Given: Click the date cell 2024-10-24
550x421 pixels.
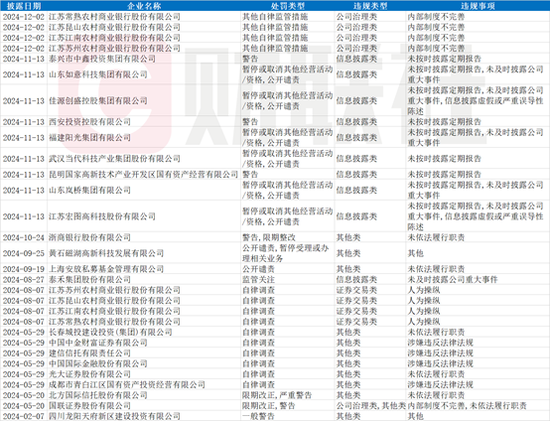Looking at the screenshot, I should (x=24, y=238).
